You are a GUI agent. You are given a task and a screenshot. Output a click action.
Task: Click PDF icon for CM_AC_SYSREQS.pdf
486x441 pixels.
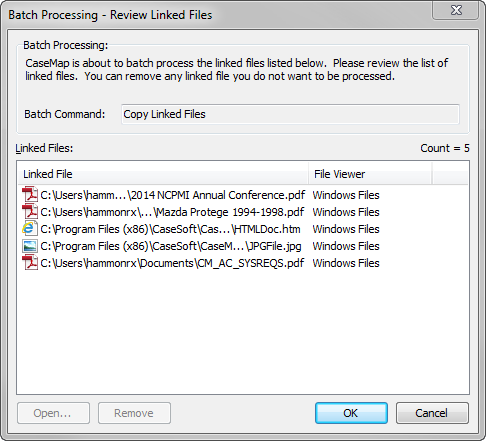(30, 263)
